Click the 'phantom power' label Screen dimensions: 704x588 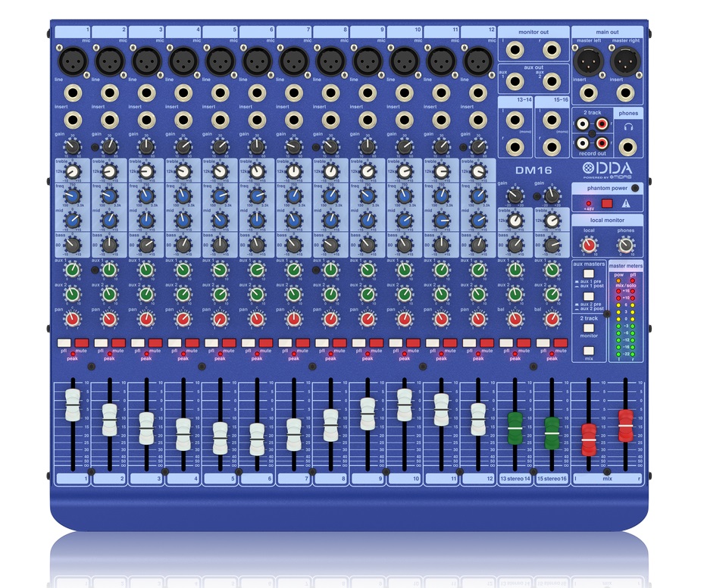click(607, 188)
